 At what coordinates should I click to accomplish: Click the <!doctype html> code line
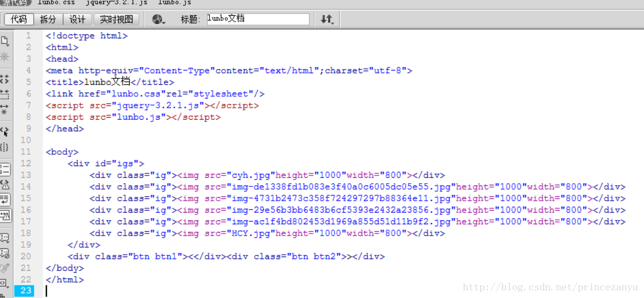tap(86, 36)
